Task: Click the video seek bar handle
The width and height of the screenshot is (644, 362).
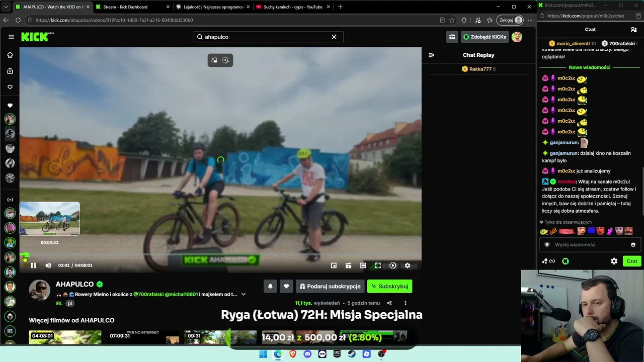Action: [26, 255]
